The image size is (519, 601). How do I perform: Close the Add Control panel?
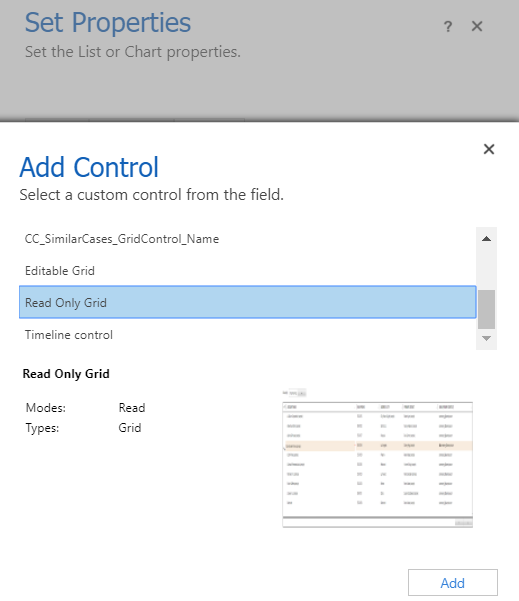click(x=489, y=149)
